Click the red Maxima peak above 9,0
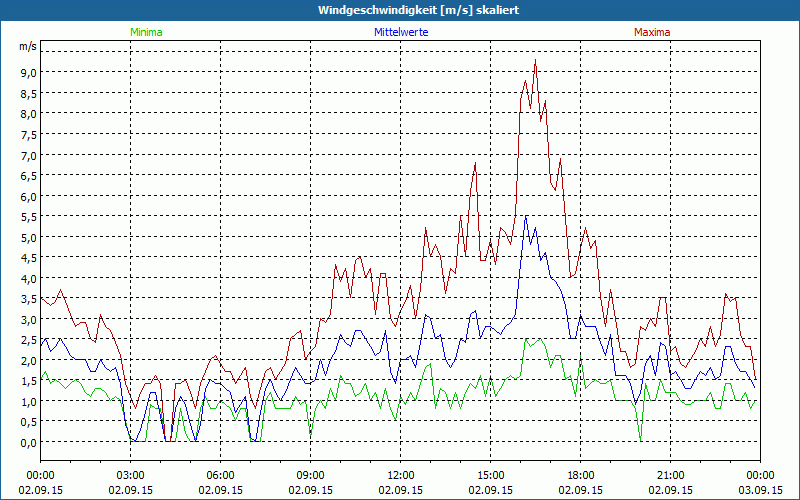Image resolution: width=800 pixels, height=500 pixels. (535, 60)
